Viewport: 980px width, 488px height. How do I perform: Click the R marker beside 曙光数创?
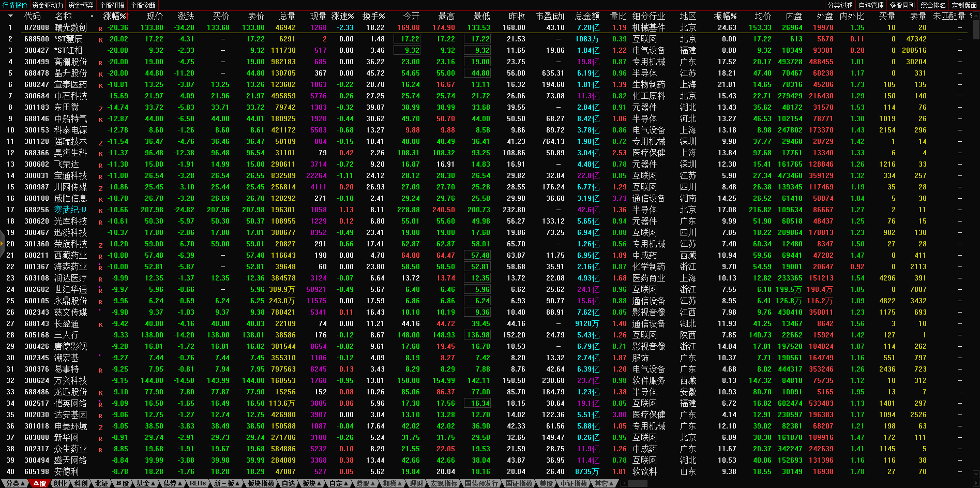pos(100,29)
